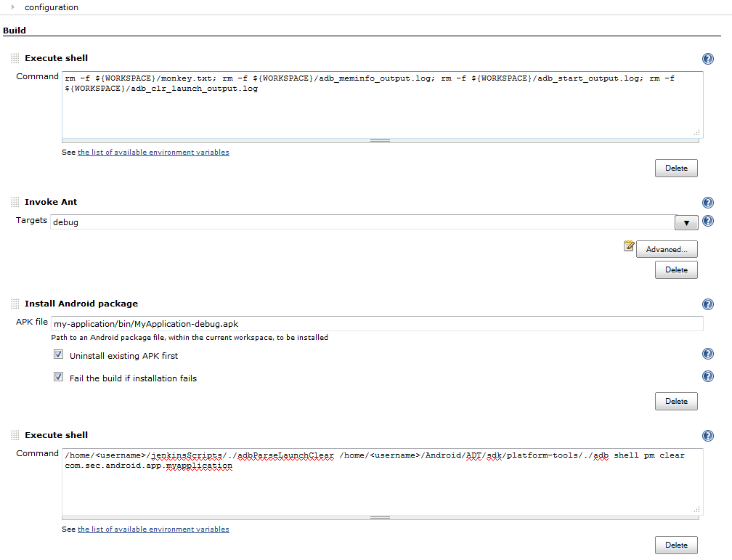The image size is (732, 560).
Task: Expand the Targets dropdown arrow
Action: point(686,223)
